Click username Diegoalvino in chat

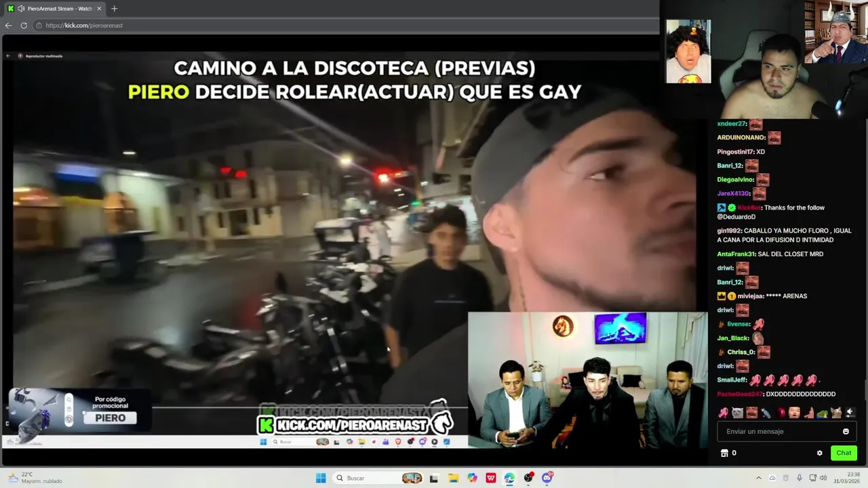pos(735,180)
